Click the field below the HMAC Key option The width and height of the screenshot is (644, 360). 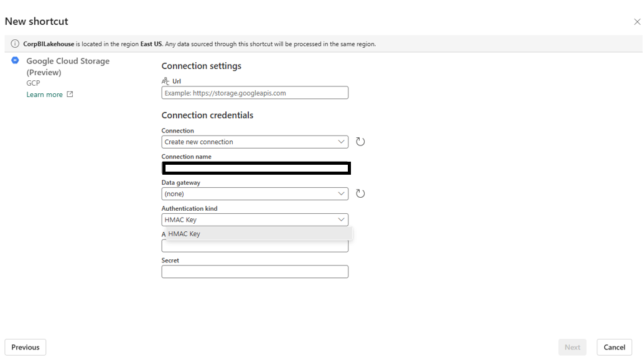click(x=254, y=247)
